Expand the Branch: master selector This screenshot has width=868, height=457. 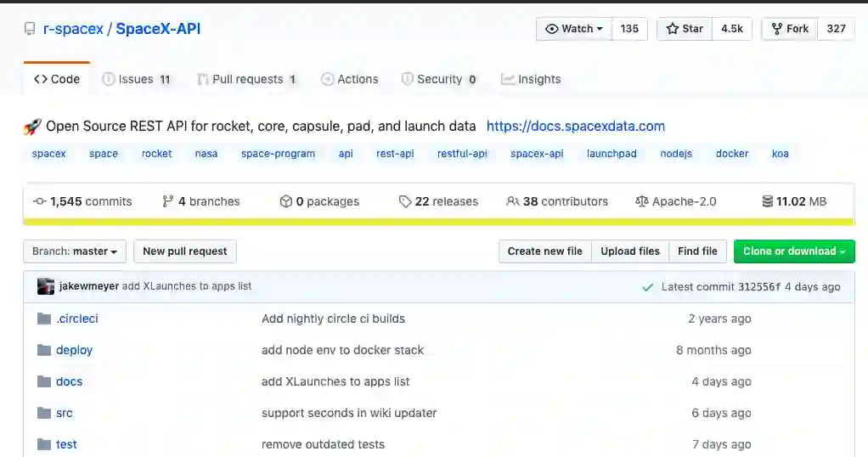tap(75, 251)
